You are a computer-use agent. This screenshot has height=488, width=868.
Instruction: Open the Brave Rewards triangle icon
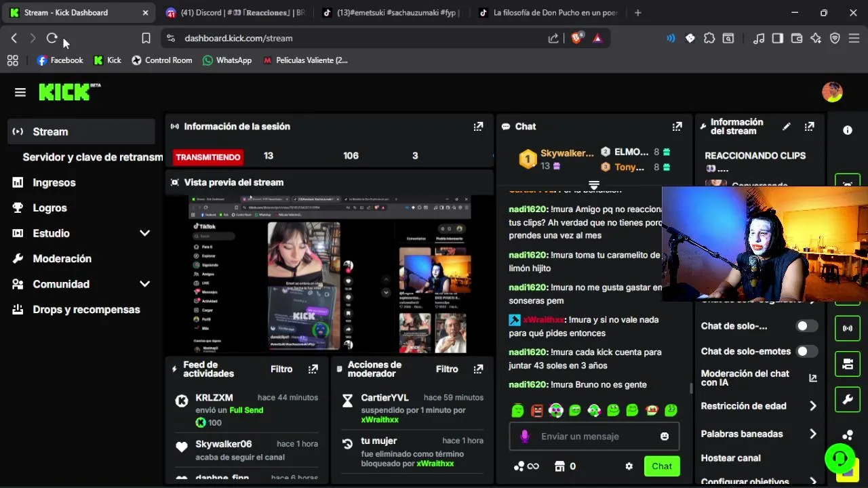point(597,39)
